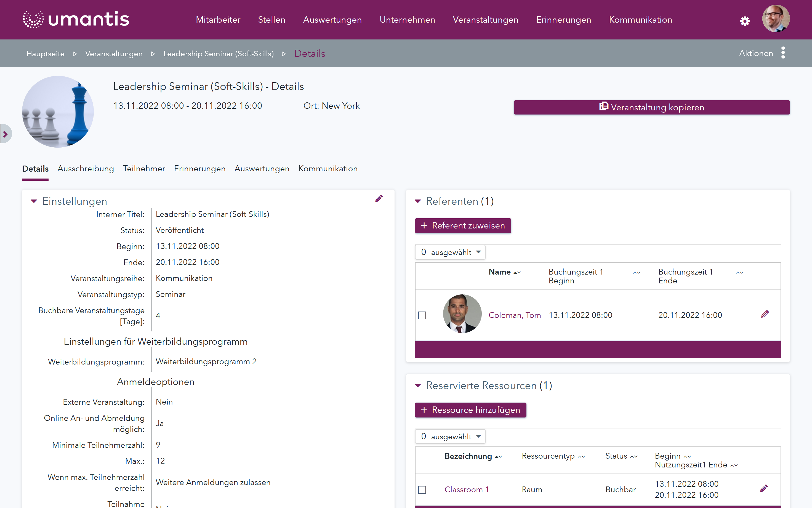This screenshot has height=508, width=812.
Task: Edit Coleman, Tom booking pencil icon
Action: (x=765, y=314)
